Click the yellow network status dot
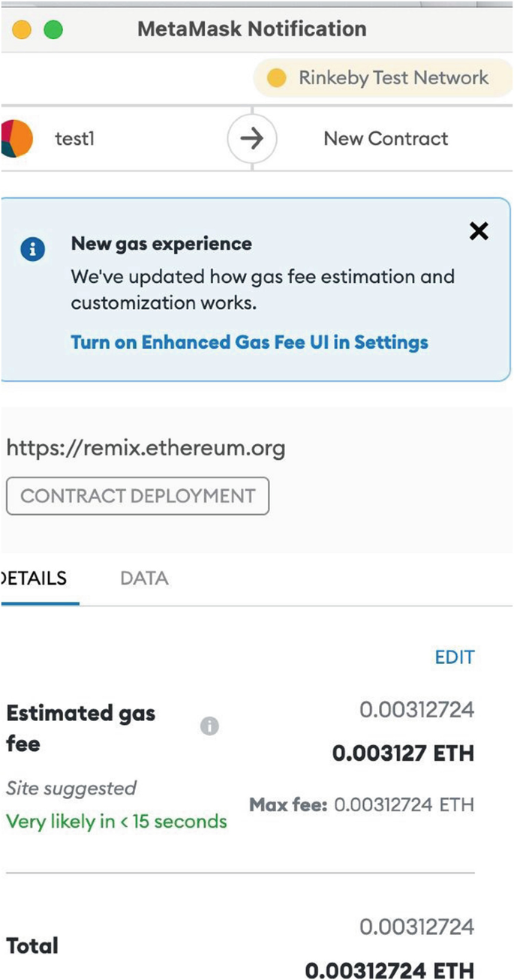Image resolution: width=514 pixels, height=980 pixels. point(277,78)
